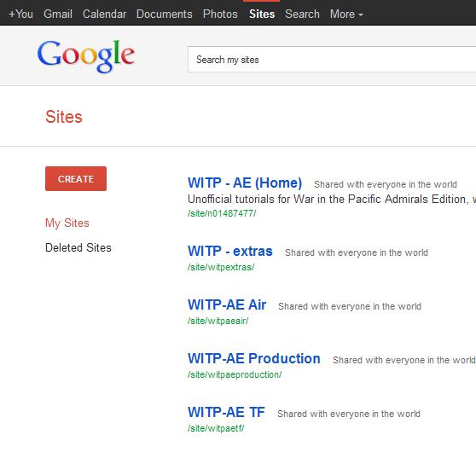Click the Unofficial tutorials description text
Image resolution: width=476 pixels, height=458 pixels.
(x=332, y=200)
